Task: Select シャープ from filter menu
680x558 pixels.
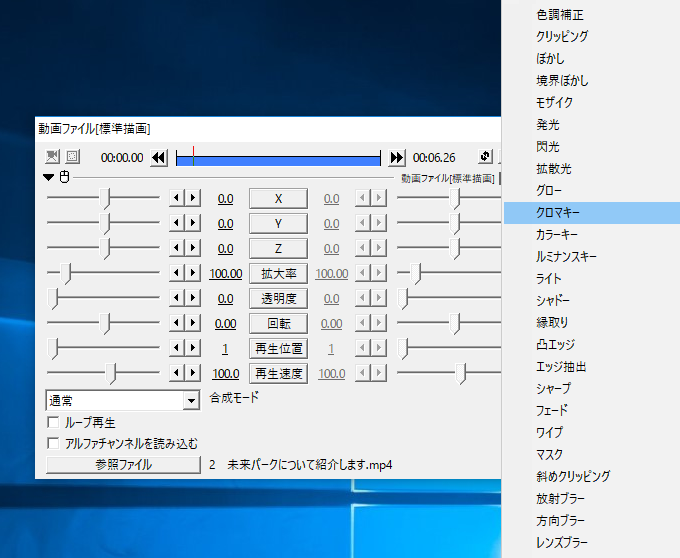Action: pos(590,388)
